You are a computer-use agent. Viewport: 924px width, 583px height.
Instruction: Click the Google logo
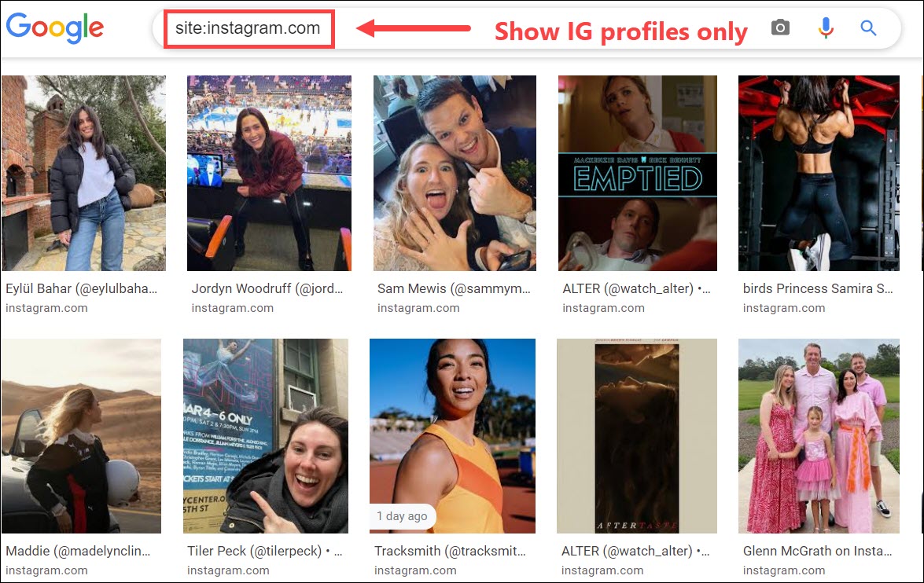click(x=55, y=27)
